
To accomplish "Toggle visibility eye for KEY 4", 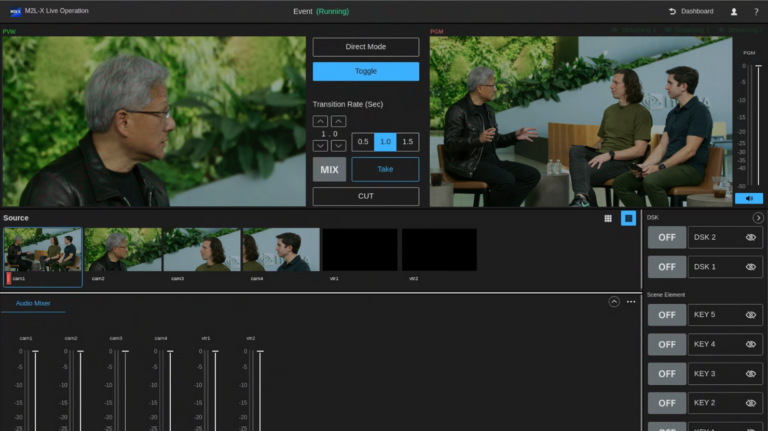I will coord(751,344).
